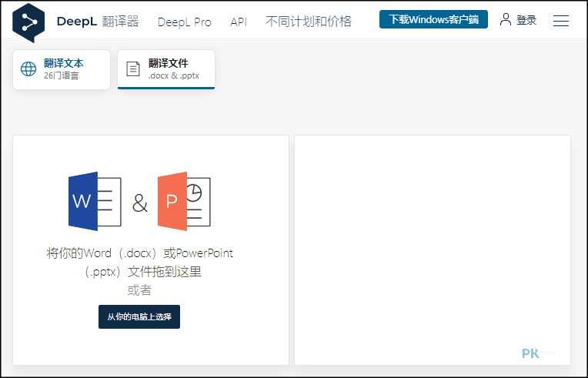Viewport: 588px width, 378px height.
Task: Click the DeepL logo icon
Action: (x=28, y=23)
